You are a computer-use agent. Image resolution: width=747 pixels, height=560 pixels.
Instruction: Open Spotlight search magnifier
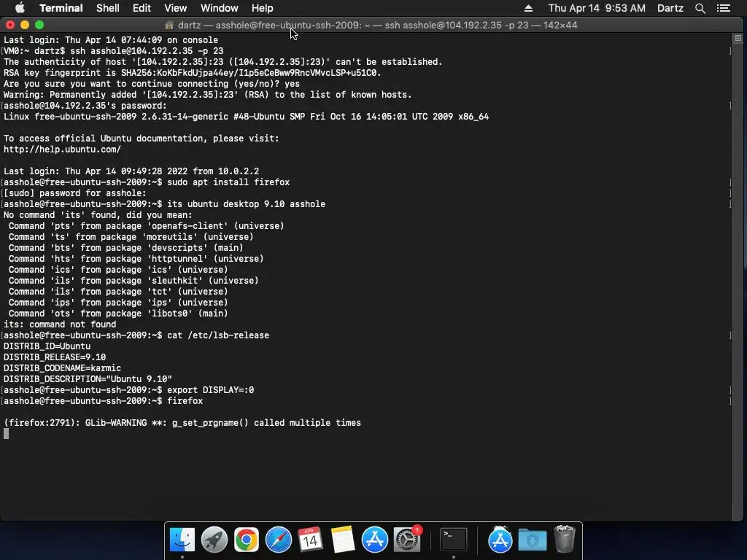click(700, 8)
